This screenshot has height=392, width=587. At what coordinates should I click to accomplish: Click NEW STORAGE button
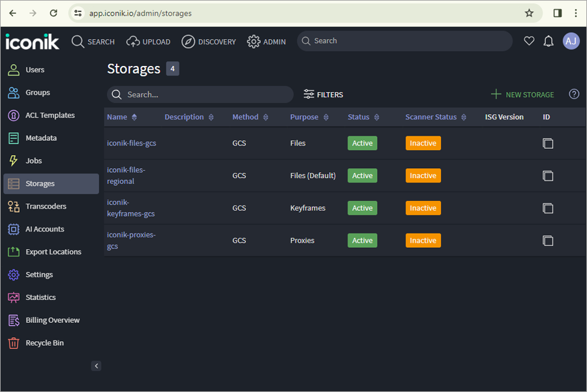pos(522,95)
